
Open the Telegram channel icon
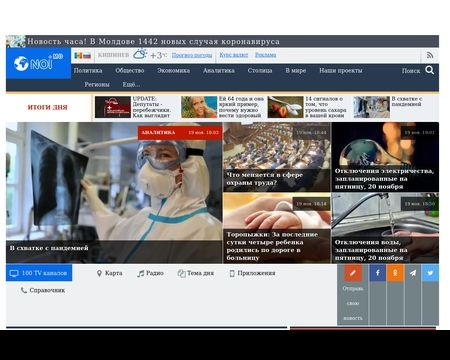[x=413, y=273]
